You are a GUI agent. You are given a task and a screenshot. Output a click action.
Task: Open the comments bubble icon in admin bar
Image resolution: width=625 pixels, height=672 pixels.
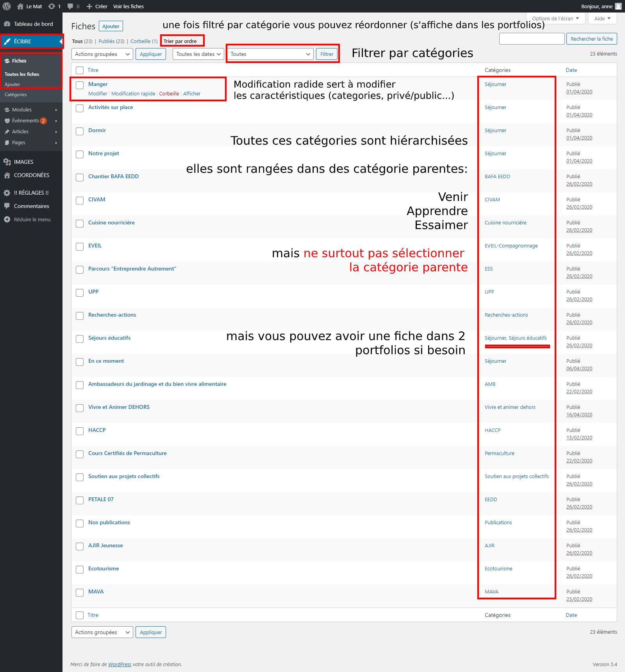point(70,6)
